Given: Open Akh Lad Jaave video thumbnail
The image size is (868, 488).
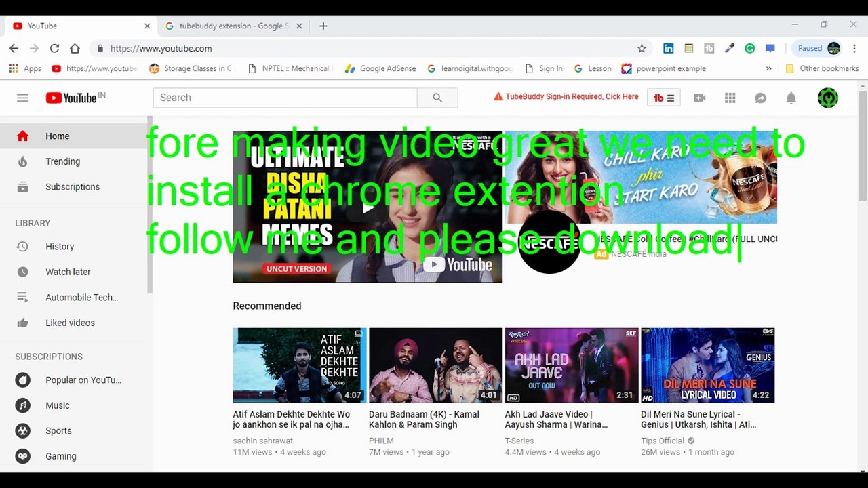Looking at the screenshot, I should (x=572, y=365).
